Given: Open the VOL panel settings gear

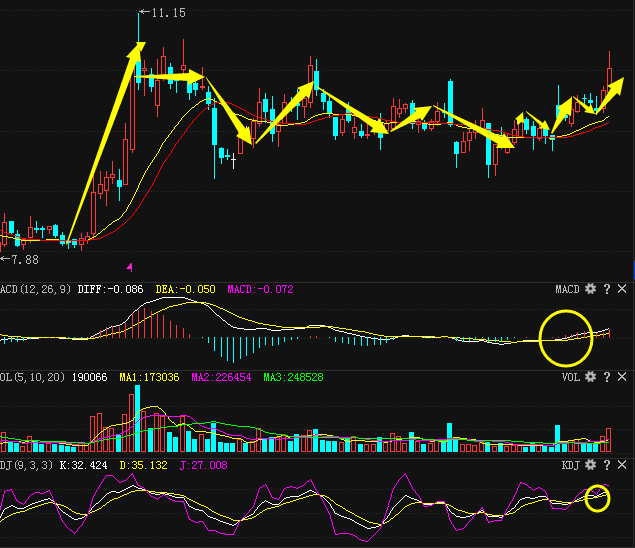Looking at the screenshot, I should [x=590, y=377].
